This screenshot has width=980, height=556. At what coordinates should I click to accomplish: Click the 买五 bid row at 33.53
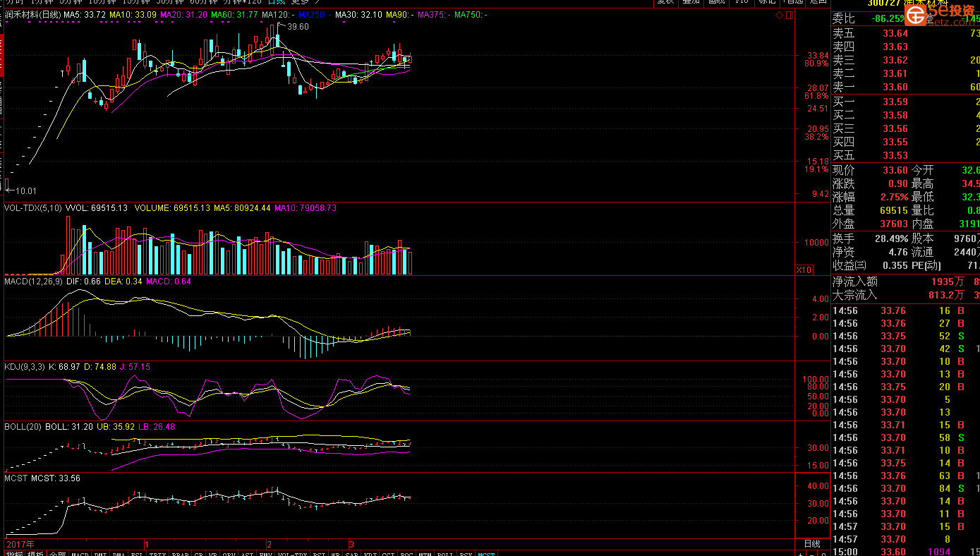(906, 155)
